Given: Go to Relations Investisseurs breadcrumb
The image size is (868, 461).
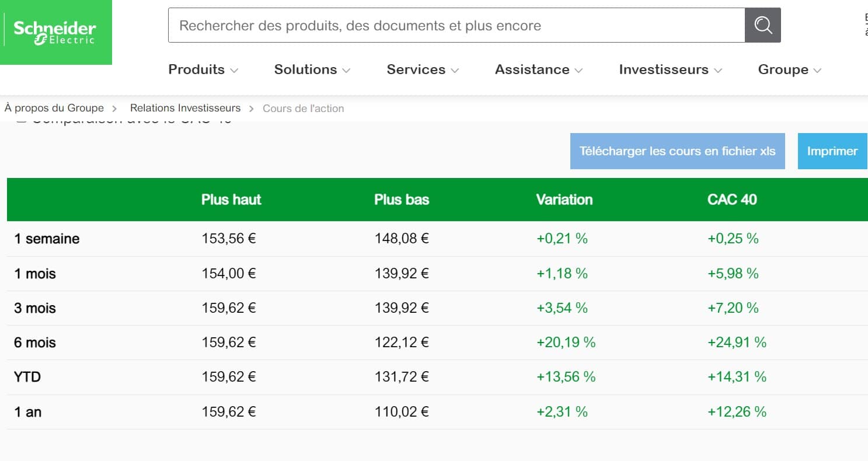Looking at the screenshot, I should coord(185,108).
